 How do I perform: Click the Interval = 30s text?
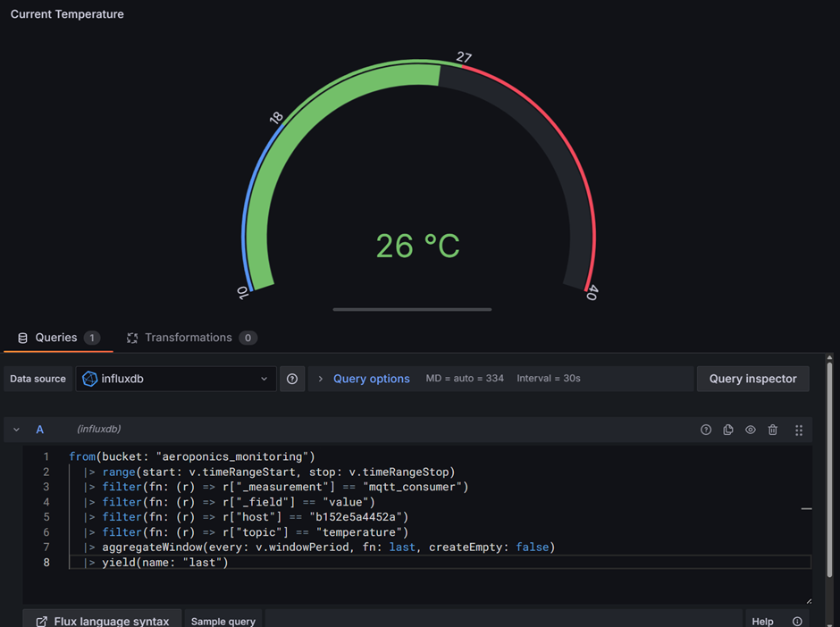pyautogui.click(x=549, y=379)
